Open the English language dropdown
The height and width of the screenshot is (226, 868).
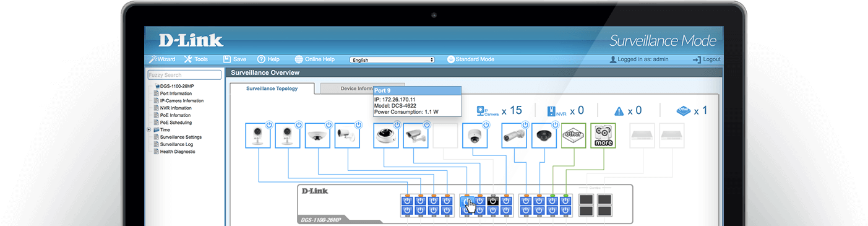[392, 60]
